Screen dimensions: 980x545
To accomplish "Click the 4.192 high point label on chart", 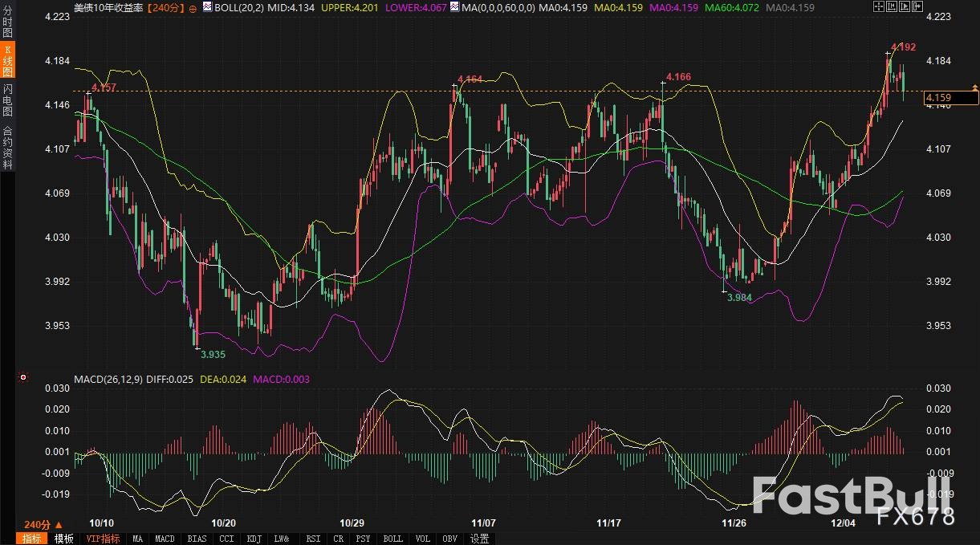I will 903,47.
